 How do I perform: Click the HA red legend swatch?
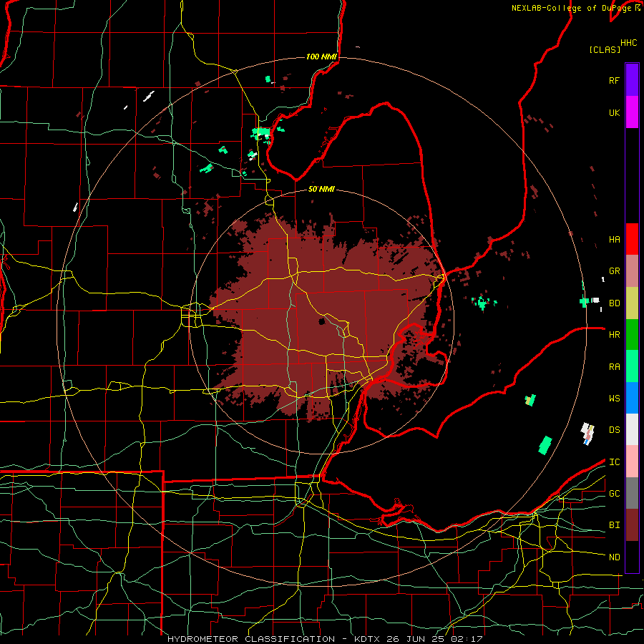pyautogui.click(x=632, y=239)
